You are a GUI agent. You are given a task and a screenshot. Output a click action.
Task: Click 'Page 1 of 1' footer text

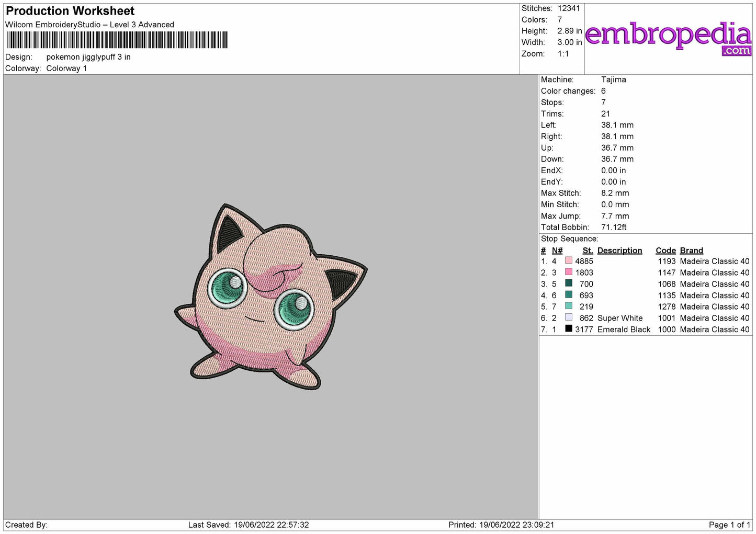click(x=729, y=525)
